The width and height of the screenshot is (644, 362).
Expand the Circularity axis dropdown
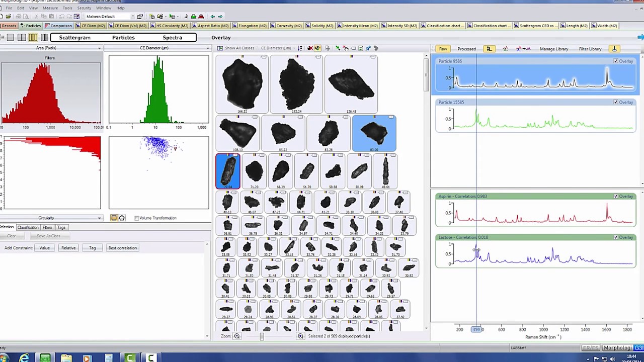tap(99, 218)
